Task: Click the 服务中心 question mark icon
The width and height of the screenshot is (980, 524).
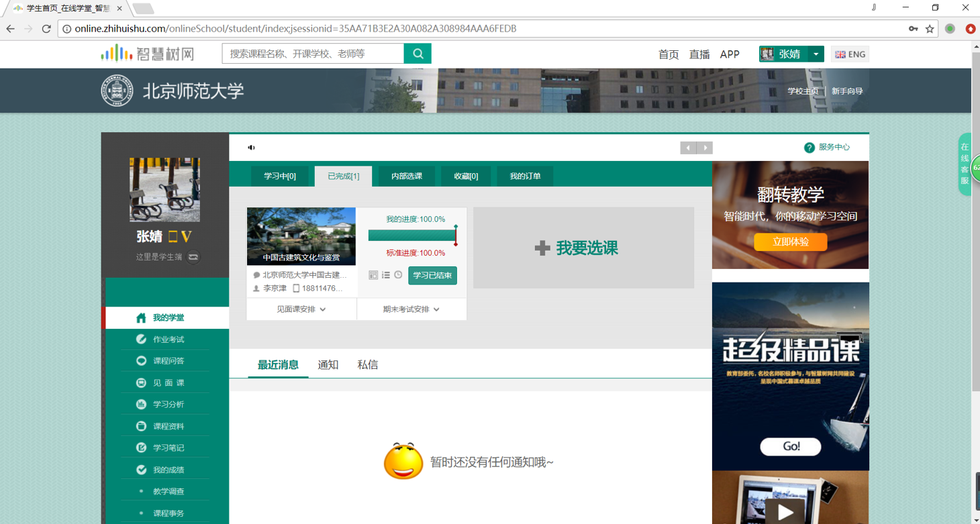Action: tap(810, 148)
